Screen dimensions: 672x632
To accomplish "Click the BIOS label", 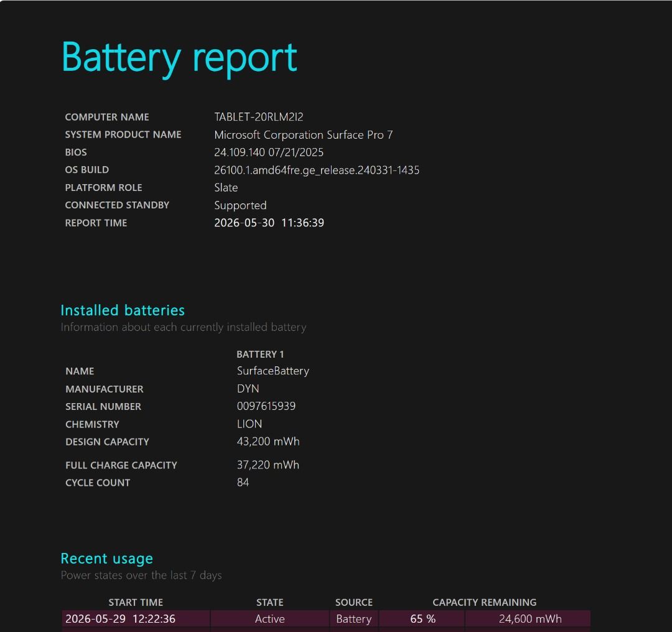I will (76, 152).
